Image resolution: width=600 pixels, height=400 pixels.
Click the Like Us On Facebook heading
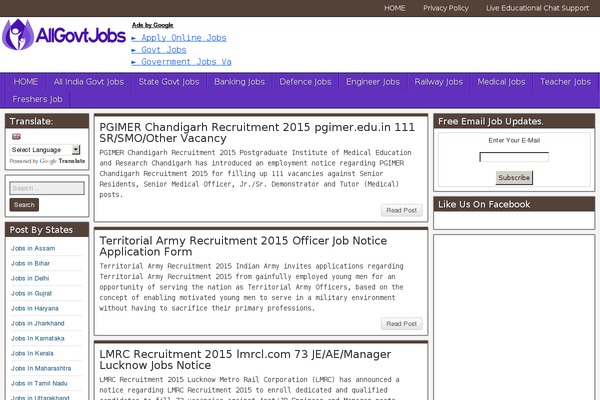pos(484,204)
